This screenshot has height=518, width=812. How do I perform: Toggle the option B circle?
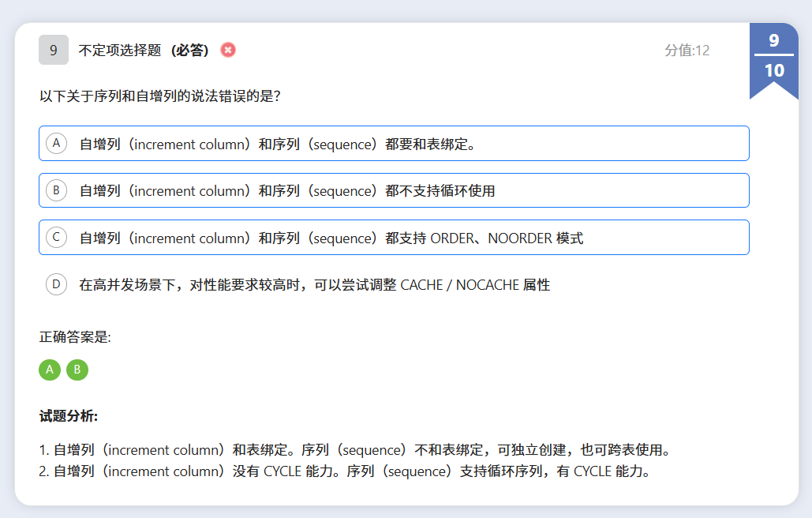tap(56, 190)
